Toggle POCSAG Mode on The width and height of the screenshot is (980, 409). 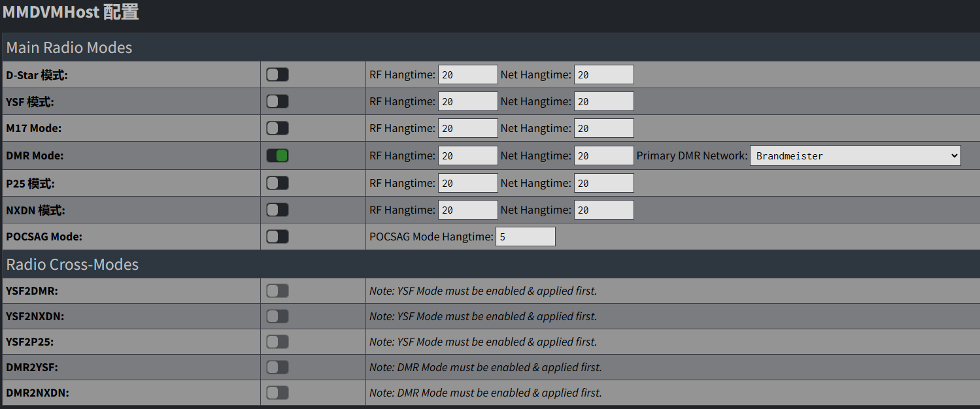(277, 237)
